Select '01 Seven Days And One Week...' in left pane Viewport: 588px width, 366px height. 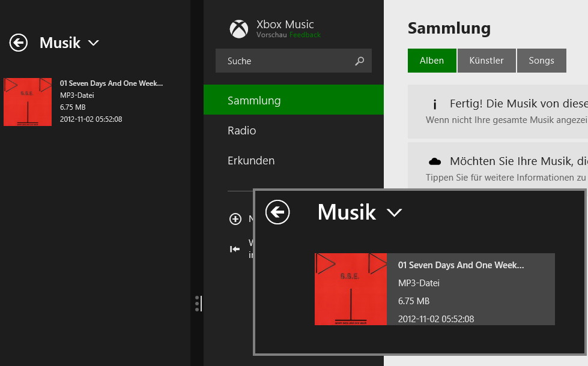pos(111,83)
